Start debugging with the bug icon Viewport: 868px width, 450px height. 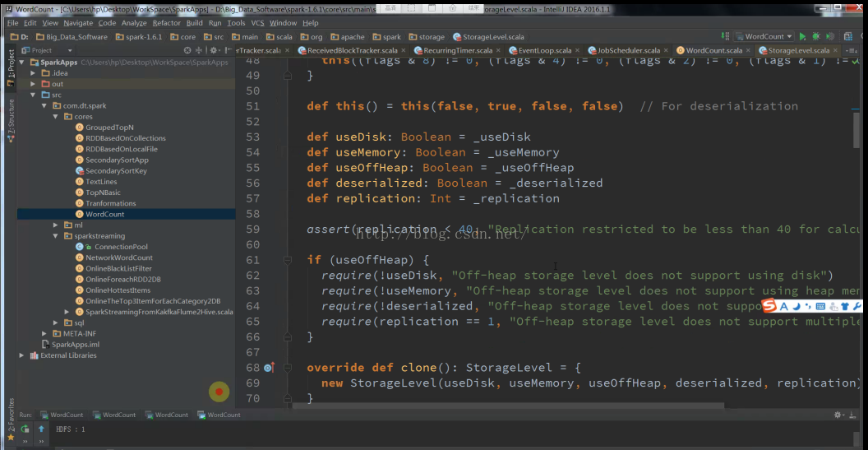point(816,36)
